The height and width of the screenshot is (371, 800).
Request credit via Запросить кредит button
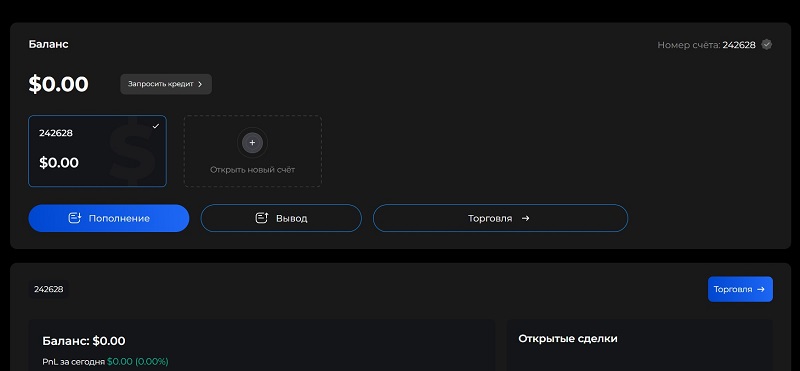(x=166, y=84)
